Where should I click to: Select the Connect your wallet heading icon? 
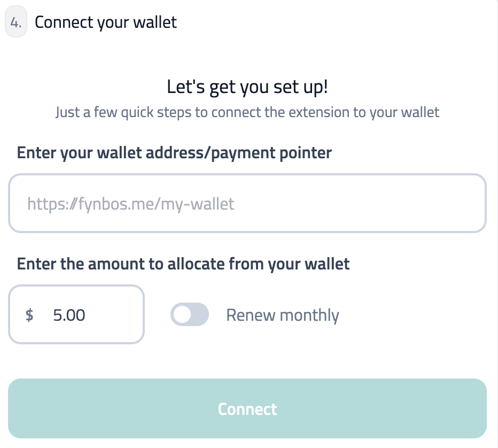point(16,22)
